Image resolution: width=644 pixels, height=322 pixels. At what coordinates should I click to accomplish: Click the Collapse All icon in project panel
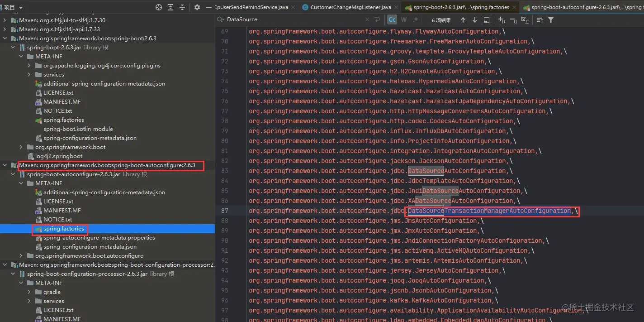click(182, 7)
